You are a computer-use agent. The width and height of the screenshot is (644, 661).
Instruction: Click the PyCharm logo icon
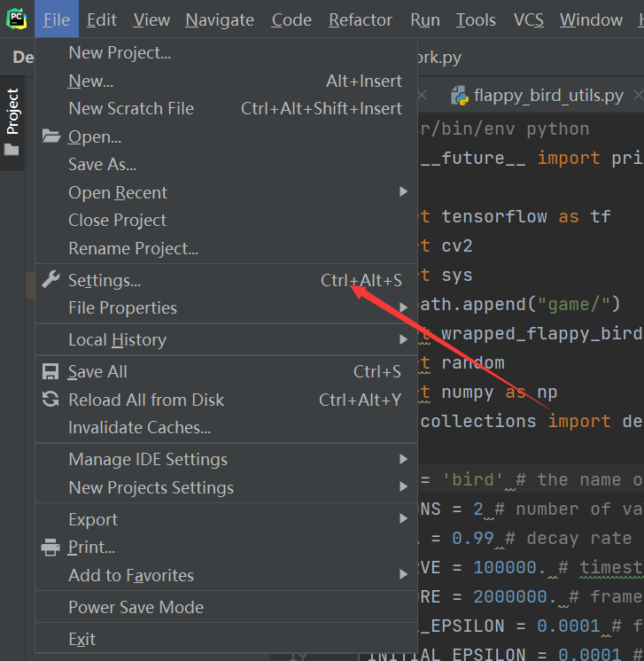tap(17, 19)
